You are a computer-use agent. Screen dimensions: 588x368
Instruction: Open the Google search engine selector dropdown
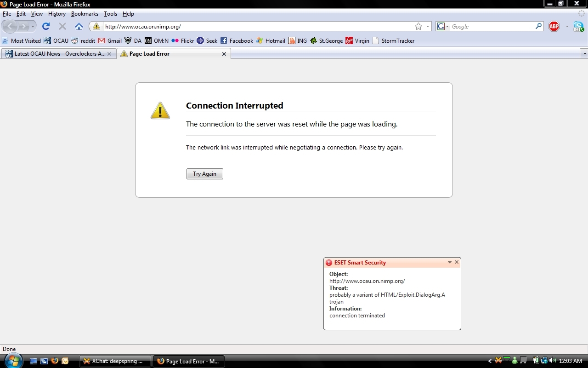tap(442, 26)
